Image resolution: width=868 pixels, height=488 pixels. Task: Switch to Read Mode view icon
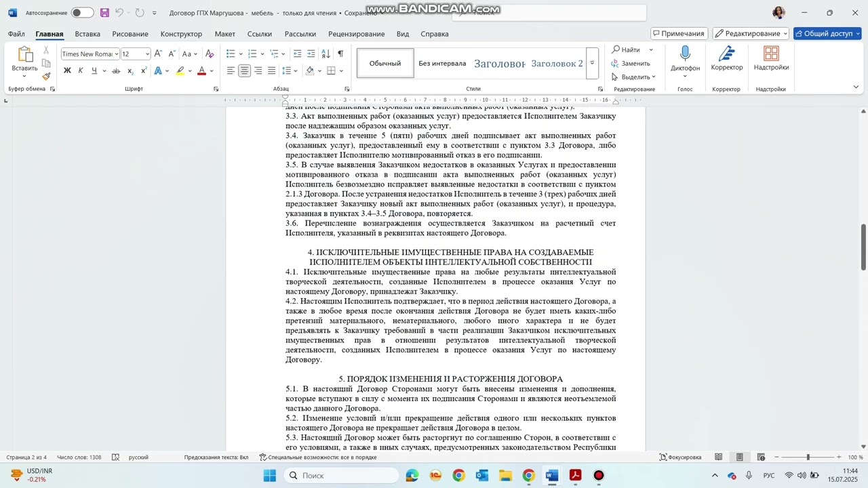click(718, 457)
